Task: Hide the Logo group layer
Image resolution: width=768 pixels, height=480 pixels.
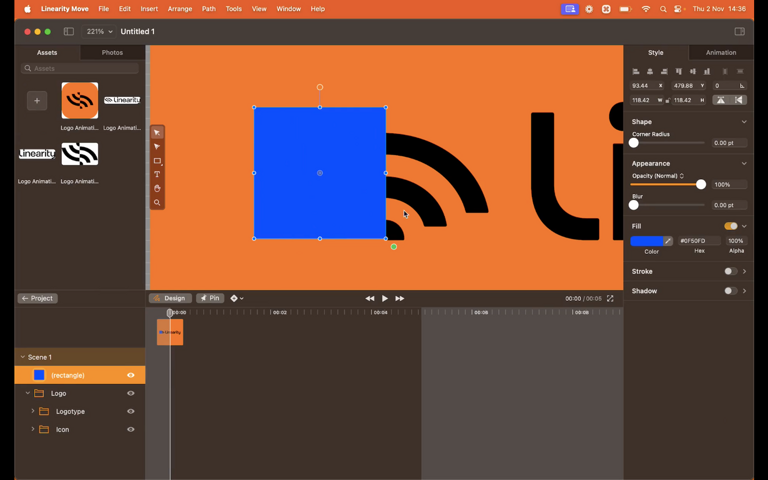Action: click(x=131, y=393)
